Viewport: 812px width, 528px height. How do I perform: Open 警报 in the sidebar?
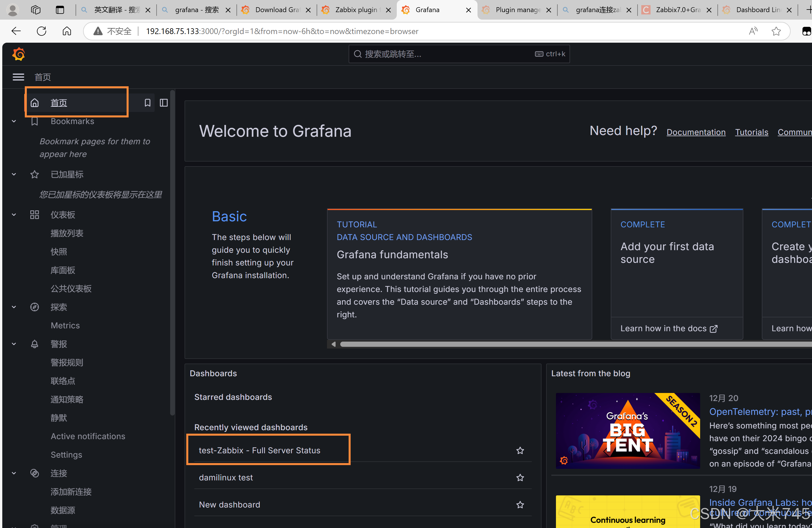click(59, 344)
